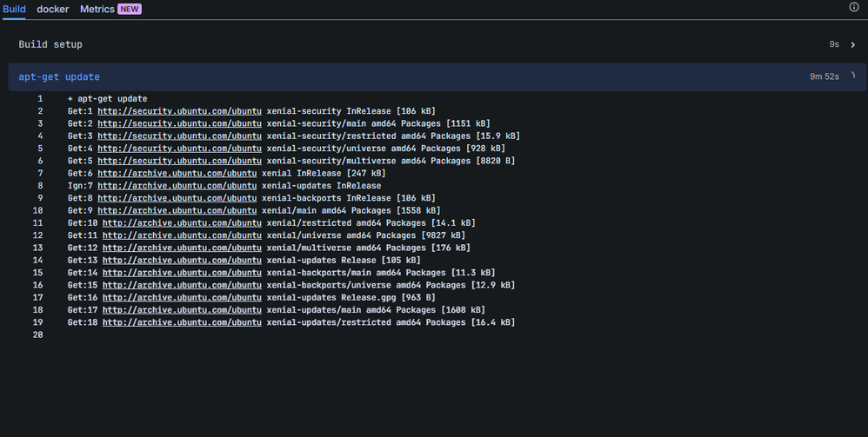
Task: Open archive.ubuntu.com link on Get:15 line
Action: tap(182, 286)
